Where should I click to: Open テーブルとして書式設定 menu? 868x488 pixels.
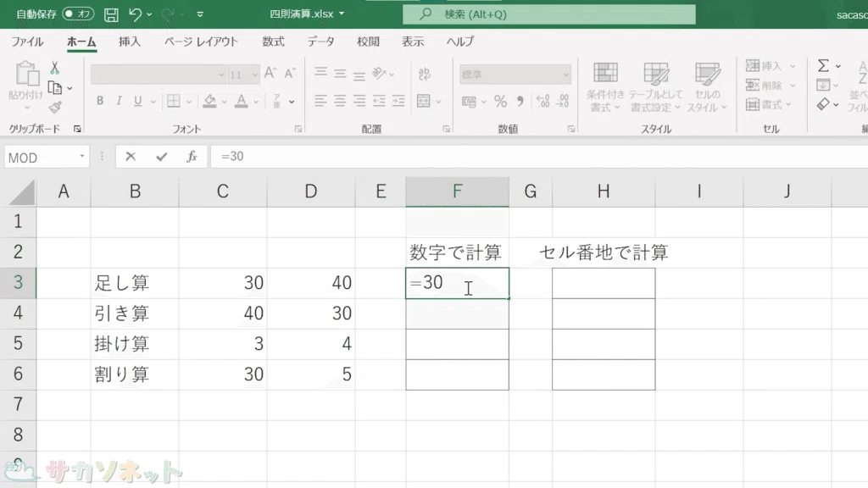click(x=655, y=87)
